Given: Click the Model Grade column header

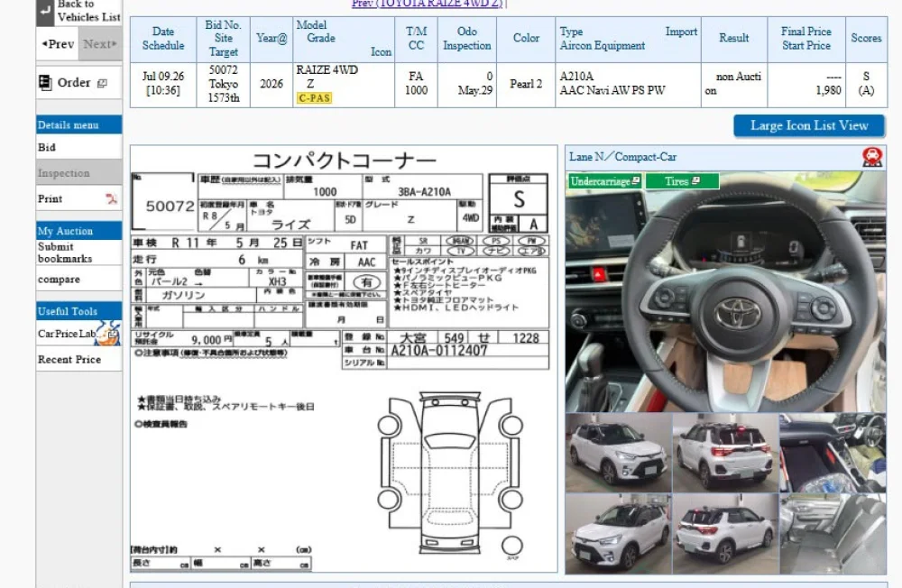Looking at the screenshot, I should pos(344,39).
